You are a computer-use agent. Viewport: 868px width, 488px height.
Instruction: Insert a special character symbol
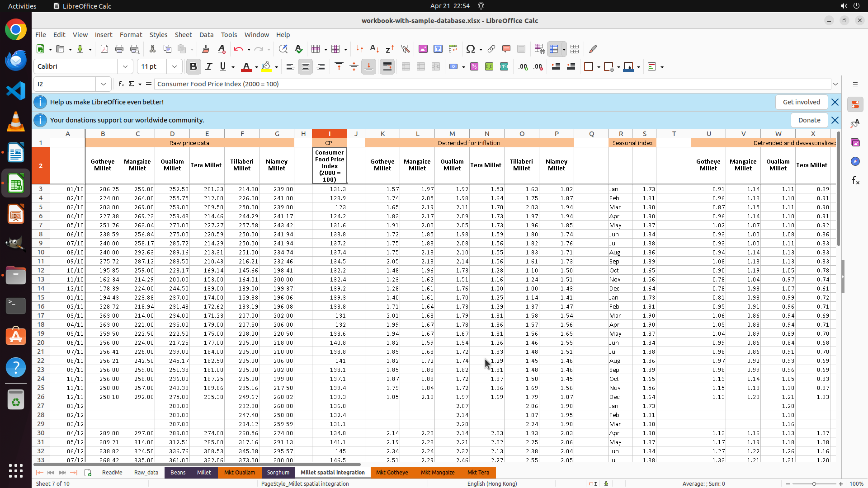click(471, 49)
